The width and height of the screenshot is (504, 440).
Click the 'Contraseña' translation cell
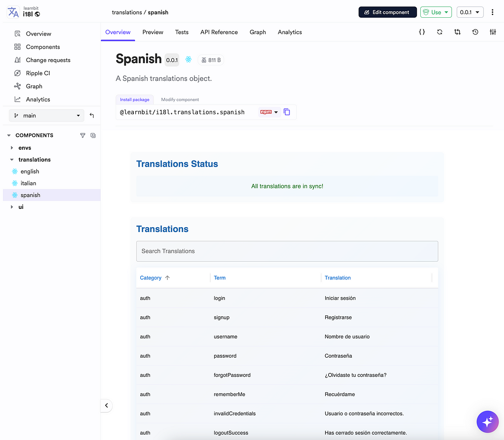(339, 356)
